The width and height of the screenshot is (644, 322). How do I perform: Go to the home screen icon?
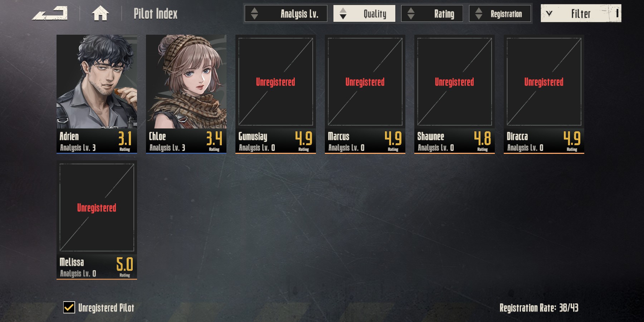(100, 14)
